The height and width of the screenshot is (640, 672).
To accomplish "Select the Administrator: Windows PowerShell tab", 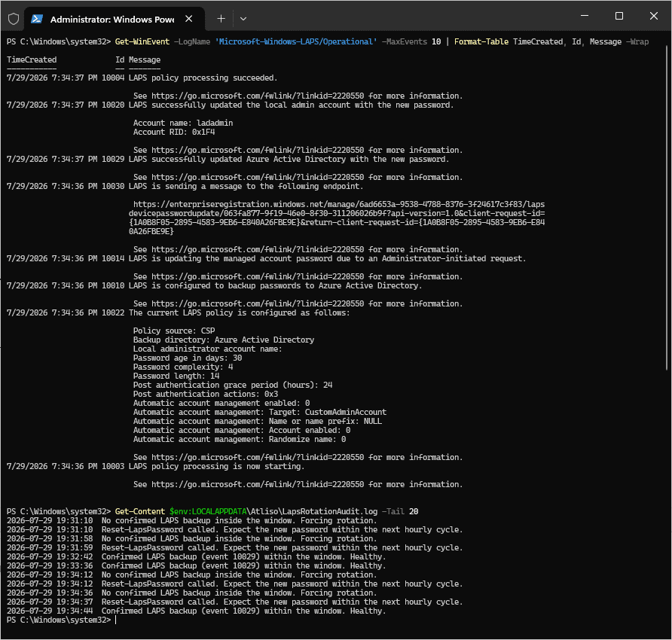I will 115,19.
